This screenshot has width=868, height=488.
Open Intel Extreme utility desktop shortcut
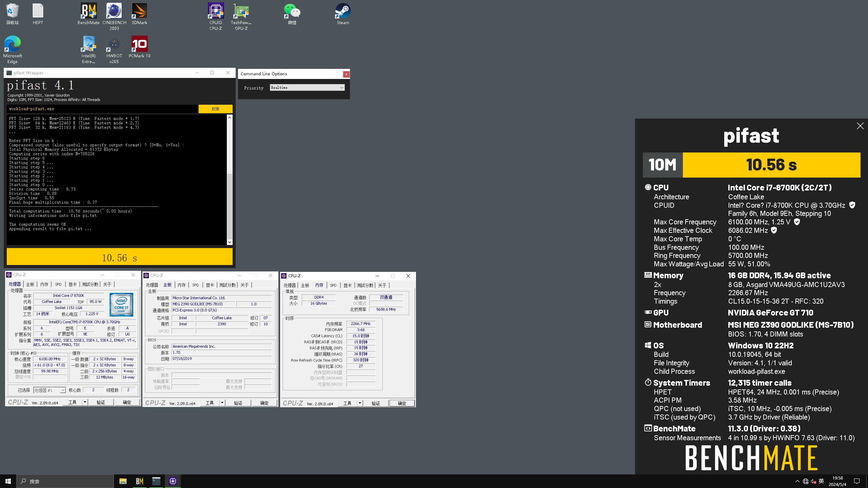click(x=88, y=50)
